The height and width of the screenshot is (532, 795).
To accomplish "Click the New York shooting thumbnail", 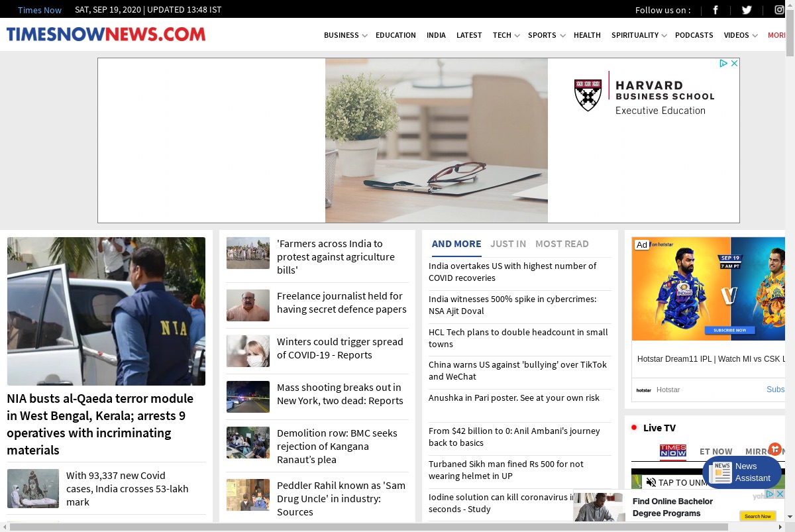I will click(x=248, y=397).
